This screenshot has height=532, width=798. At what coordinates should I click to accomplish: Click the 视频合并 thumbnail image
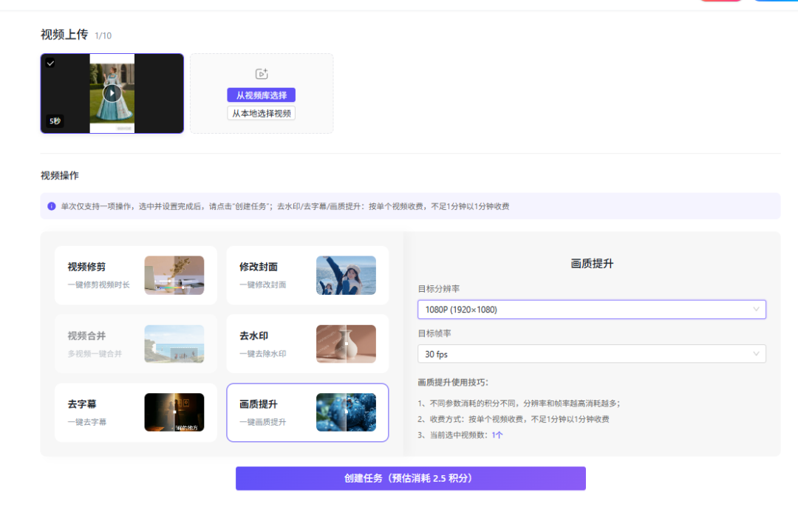click(174, 344)
